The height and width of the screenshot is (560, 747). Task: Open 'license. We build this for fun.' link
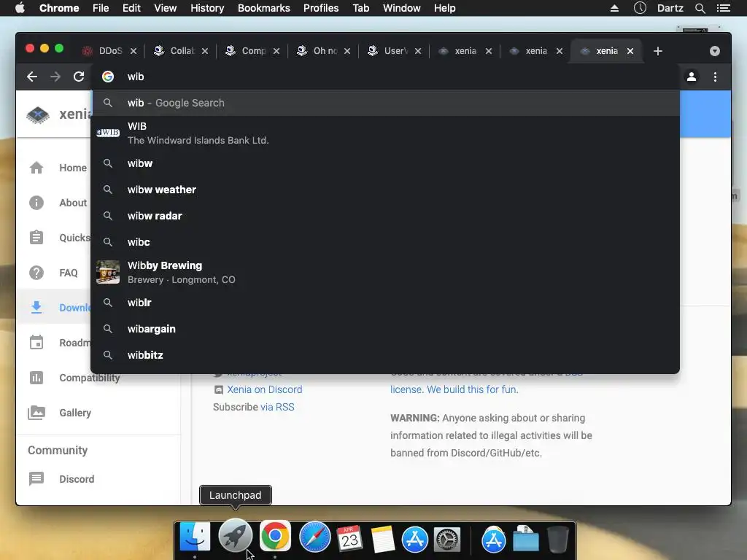click(454, 389)
